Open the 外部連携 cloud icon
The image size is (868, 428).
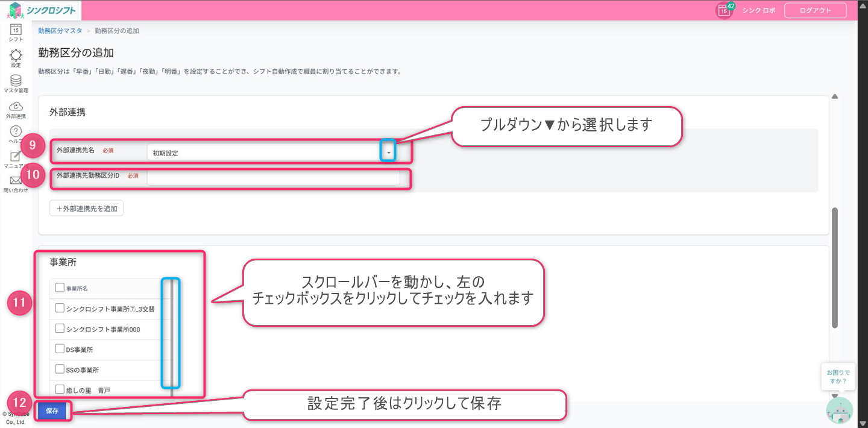(x=16, y=107)
